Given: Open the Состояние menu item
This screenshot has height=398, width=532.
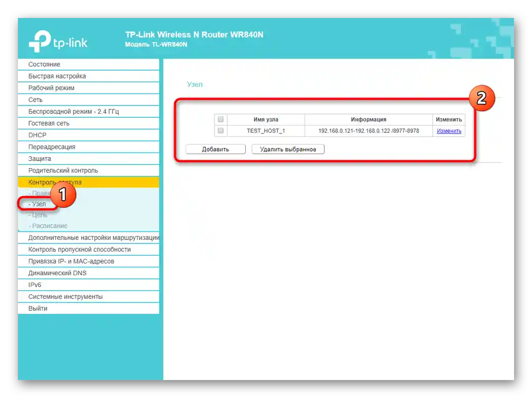Looking at the screenshot, I should pyautogui.click(x=88, y=64).
